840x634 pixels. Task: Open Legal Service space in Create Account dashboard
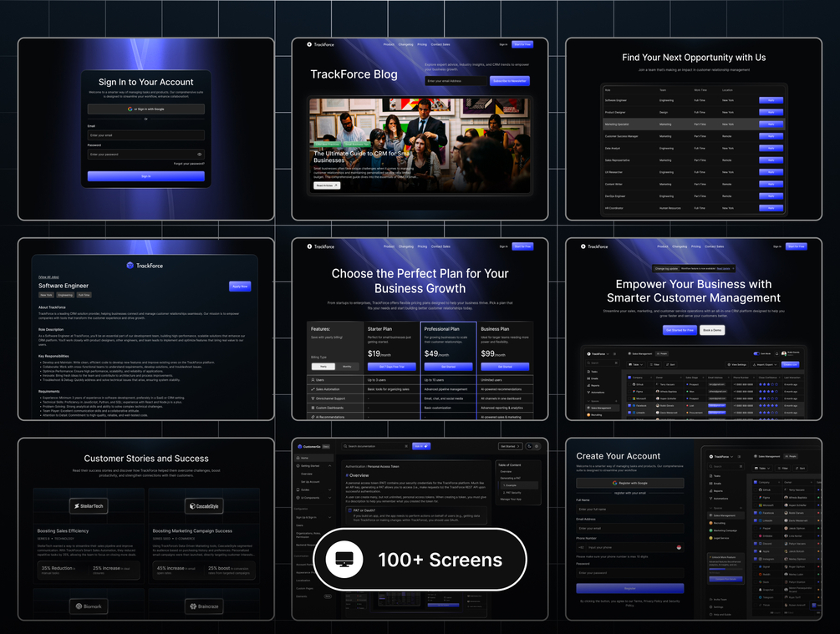(720, 538)
